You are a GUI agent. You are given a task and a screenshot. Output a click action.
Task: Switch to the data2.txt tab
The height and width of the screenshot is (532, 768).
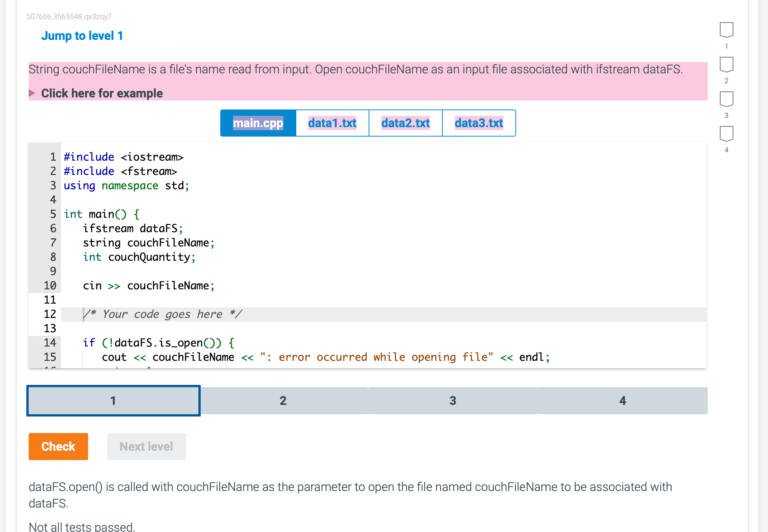click(405, 123)
